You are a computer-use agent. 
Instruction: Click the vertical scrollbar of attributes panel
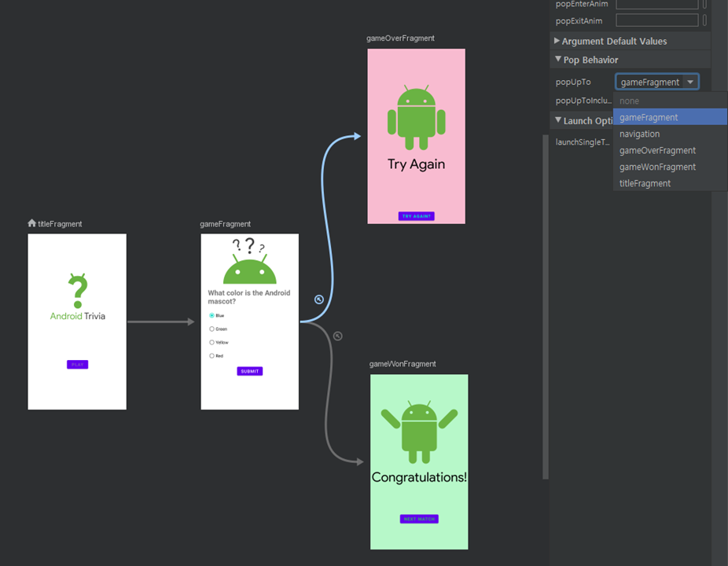(x=546, y=307)
